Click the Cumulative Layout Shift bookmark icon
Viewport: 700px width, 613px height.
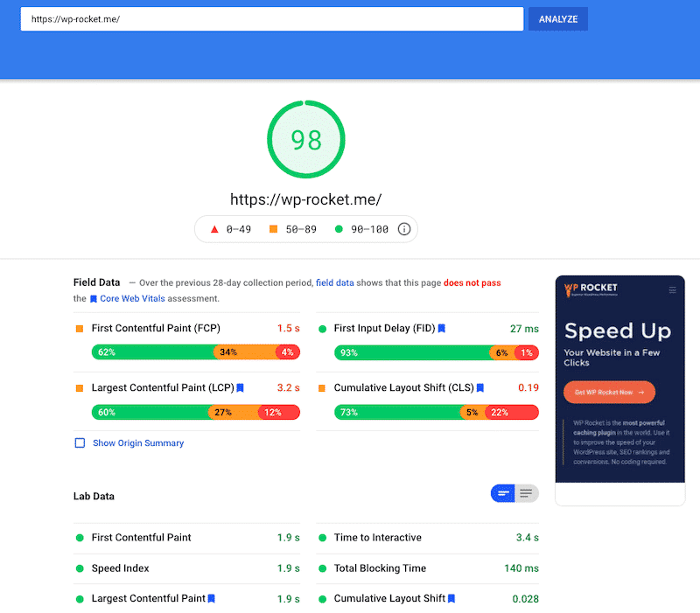pos(480,387)
